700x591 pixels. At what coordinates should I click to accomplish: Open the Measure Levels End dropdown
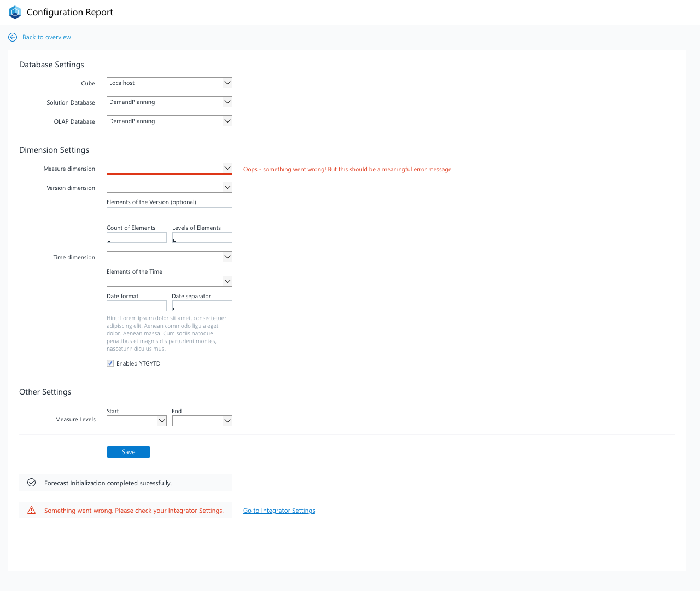pyautogui.click(x=202, y=421)
